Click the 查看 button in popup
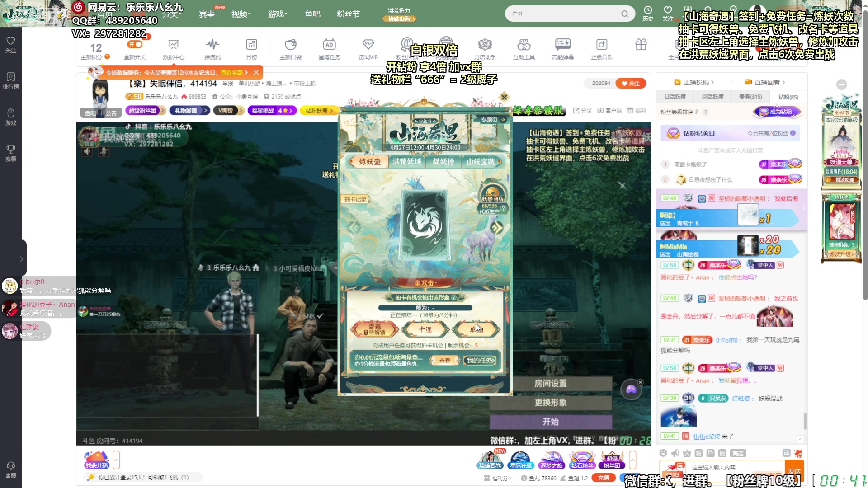 [x=445, y=361]
